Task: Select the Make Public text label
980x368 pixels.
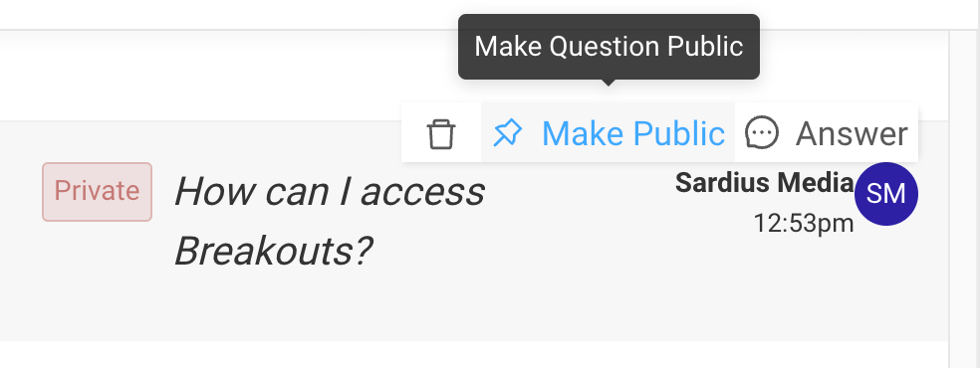Action: 633,133
